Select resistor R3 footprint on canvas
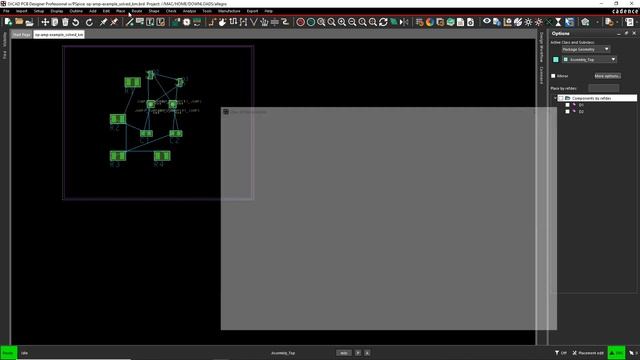The image size is (640, 360). pyautogui.click(x=118, y=156)
